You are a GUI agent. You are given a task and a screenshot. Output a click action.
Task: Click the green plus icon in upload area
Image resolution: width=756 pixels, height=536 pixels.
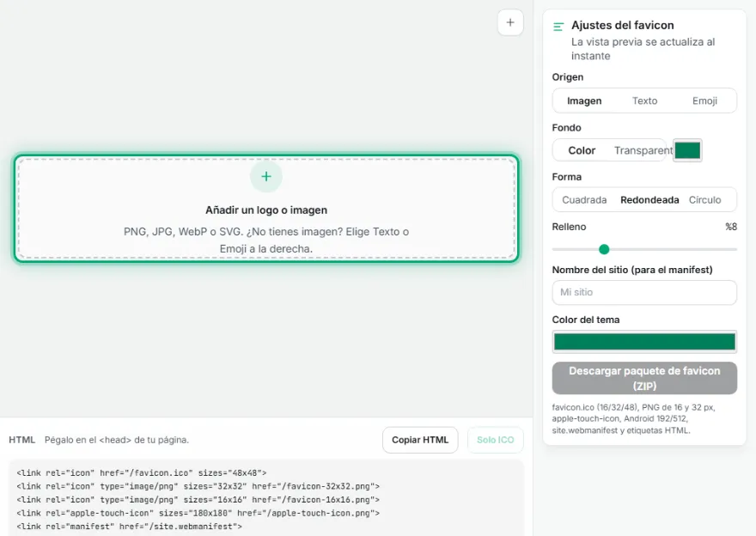(x=266, y=176)
